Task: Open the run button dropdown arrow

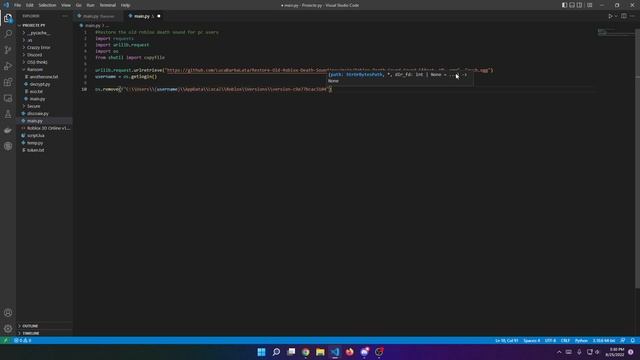Action: [616, 16]
